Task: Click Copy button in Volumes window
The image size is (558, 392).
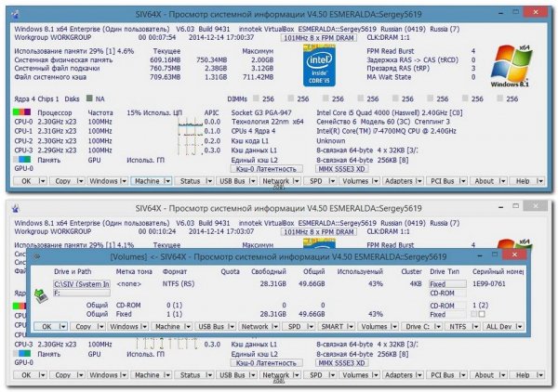Action: [84, 326]
